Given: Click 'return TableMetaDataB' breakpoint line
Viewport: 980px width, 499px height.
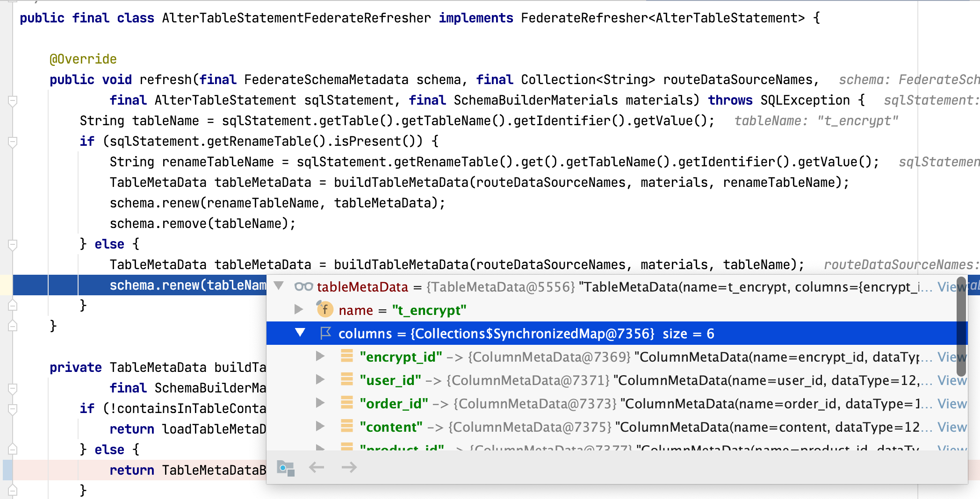Looking at the screenshot, I should click(x=188, y=470).
